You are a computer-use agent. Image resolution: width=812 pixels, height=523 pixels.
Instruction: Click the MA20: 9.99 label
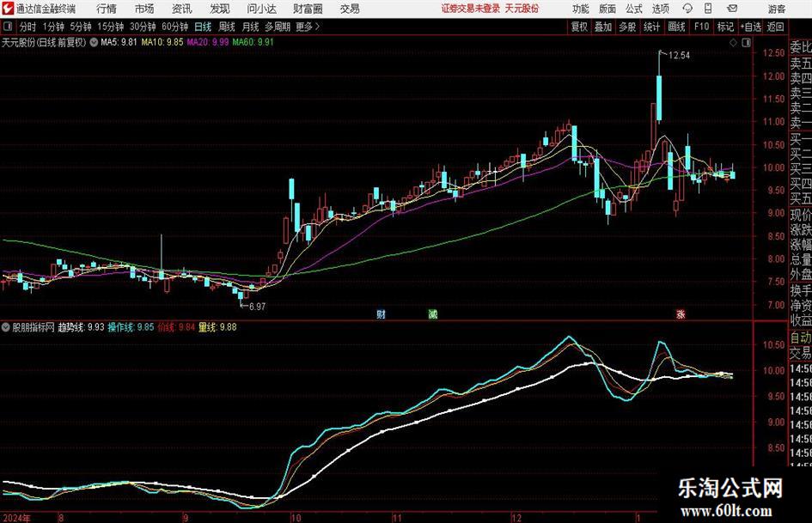(208, 42)
